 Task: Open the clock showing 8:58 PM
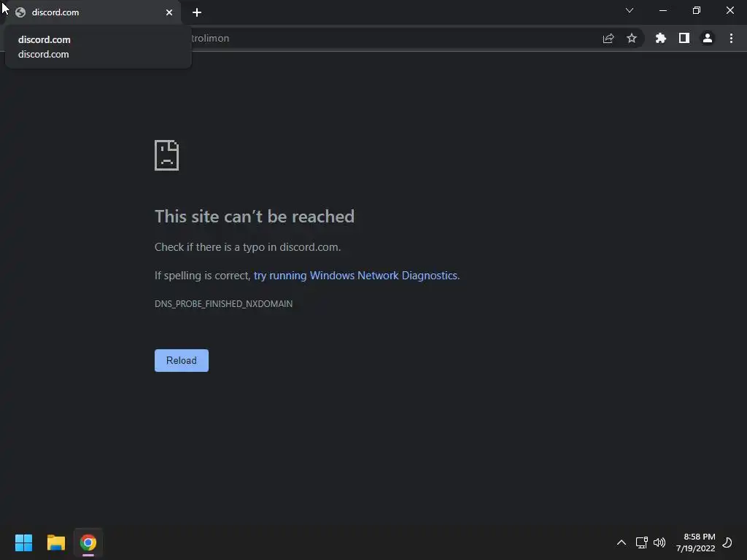695,542
